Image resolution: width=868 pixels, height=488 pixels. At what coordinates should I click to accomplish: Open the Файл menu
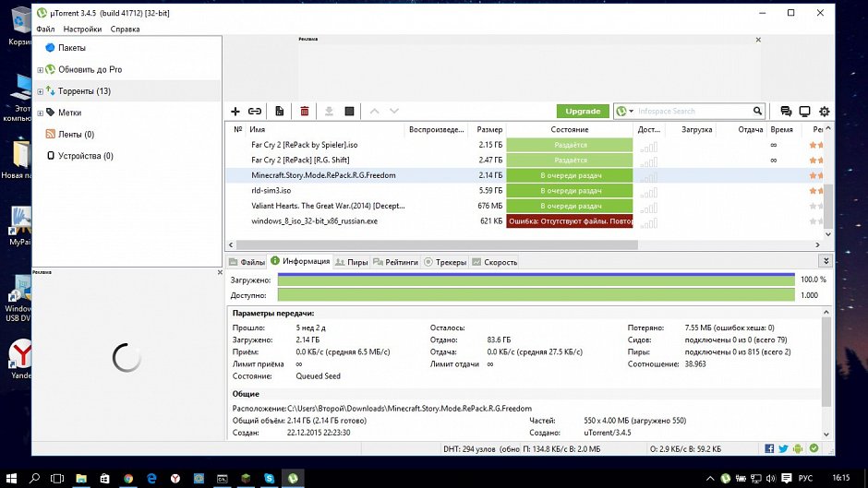click(x=45, y=29)
